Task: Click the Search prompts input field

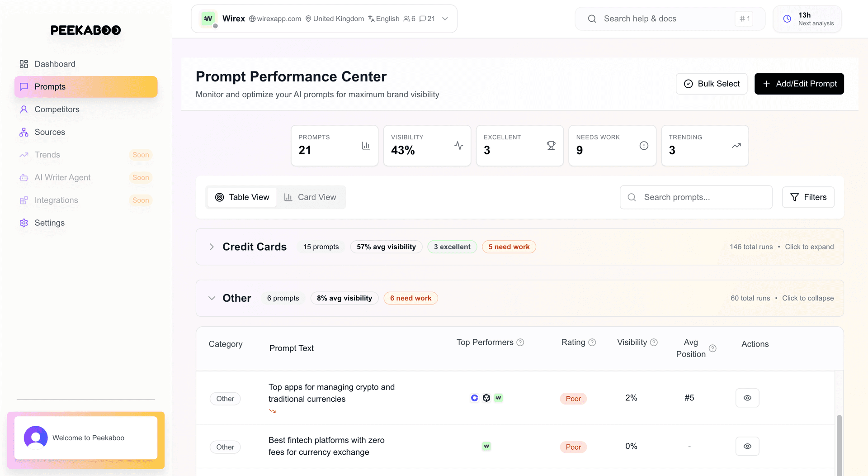Action: point(696,197)
